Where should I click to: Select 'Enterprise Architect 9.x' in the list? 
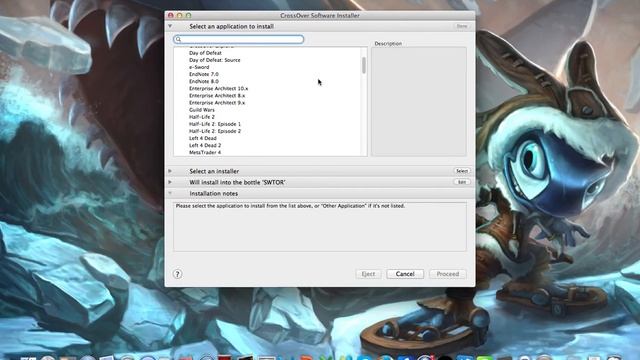(217, 103)
